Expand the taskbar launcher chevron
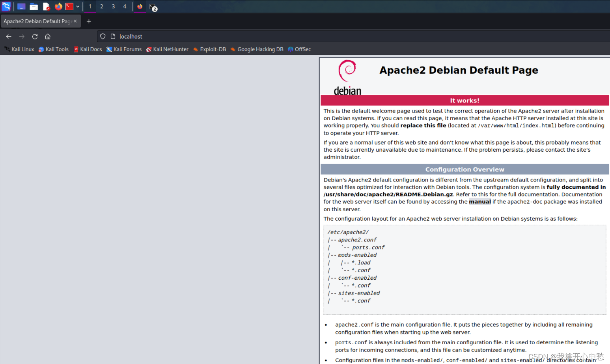 coord(77,6)
